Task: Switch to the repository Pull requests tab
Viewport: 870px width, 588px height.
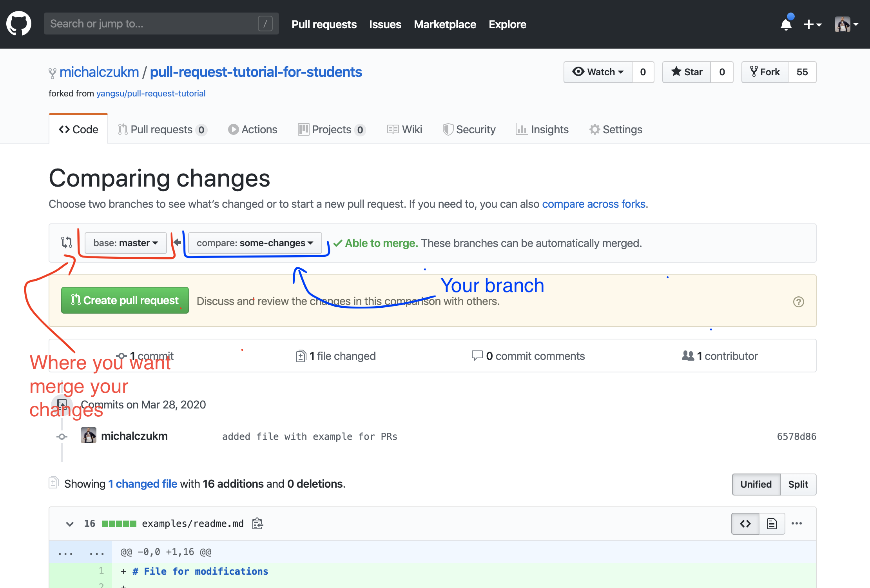Action: [x=162, y=129]
